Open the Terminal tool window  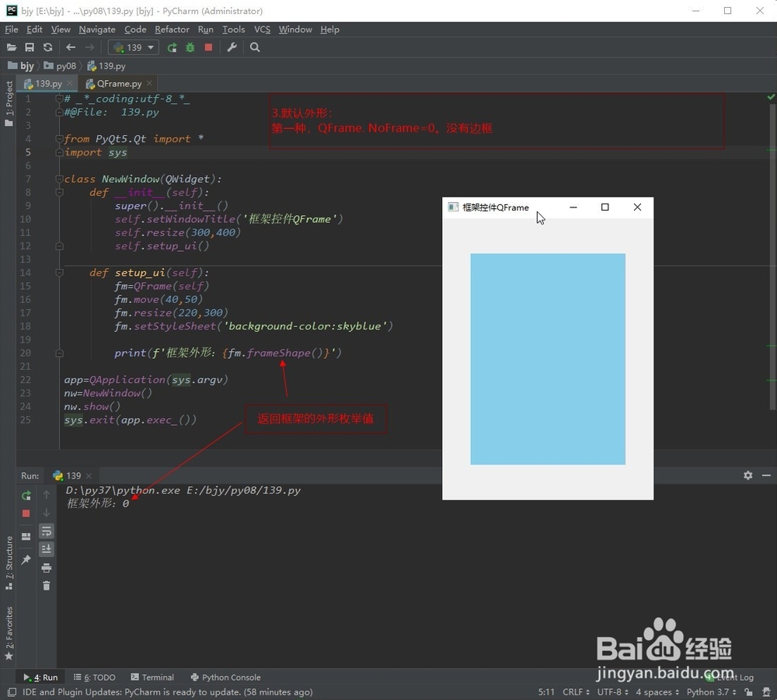click(x=152, y=677)
